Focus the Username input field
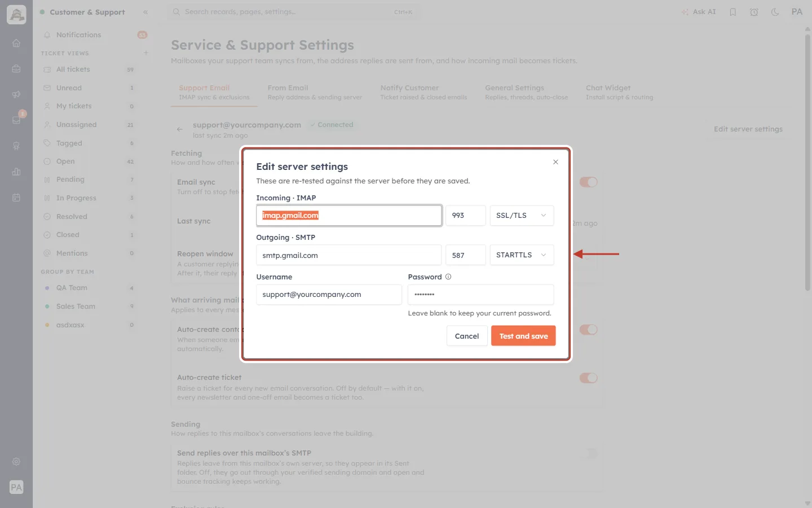Screen dimensions: 812x508 [x=329, y=295]
